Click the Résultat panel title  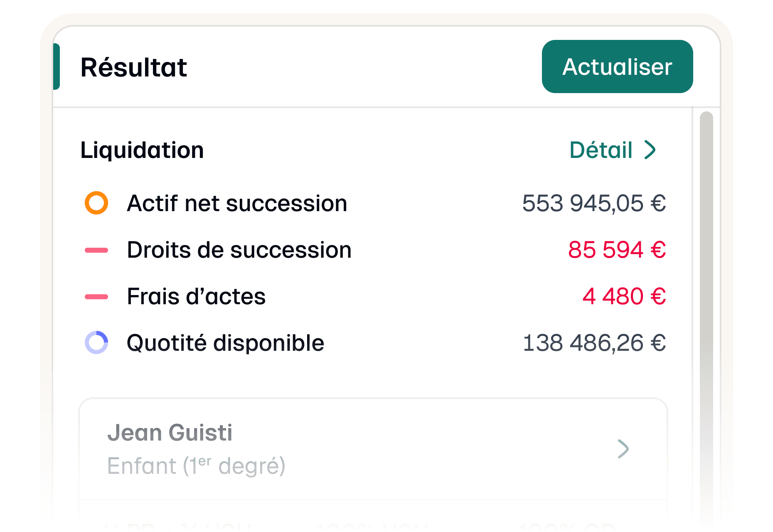click(134, 67)
